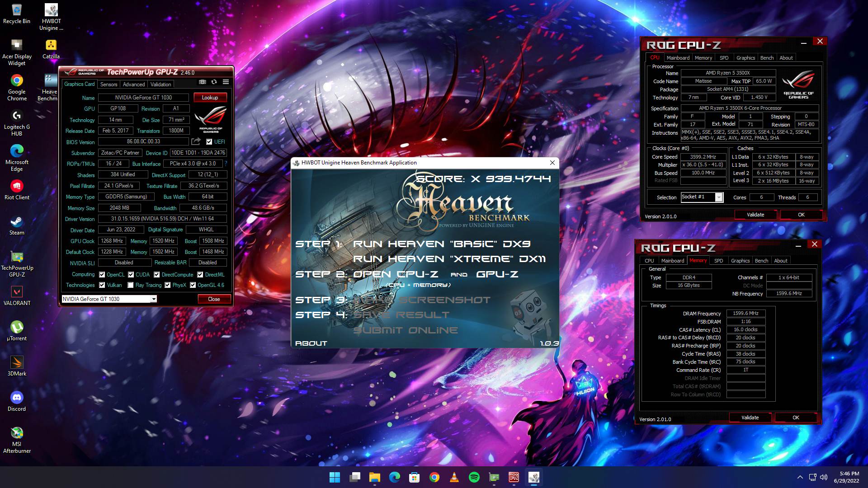Click volume icon in system tray

click(x=824, y=477)
